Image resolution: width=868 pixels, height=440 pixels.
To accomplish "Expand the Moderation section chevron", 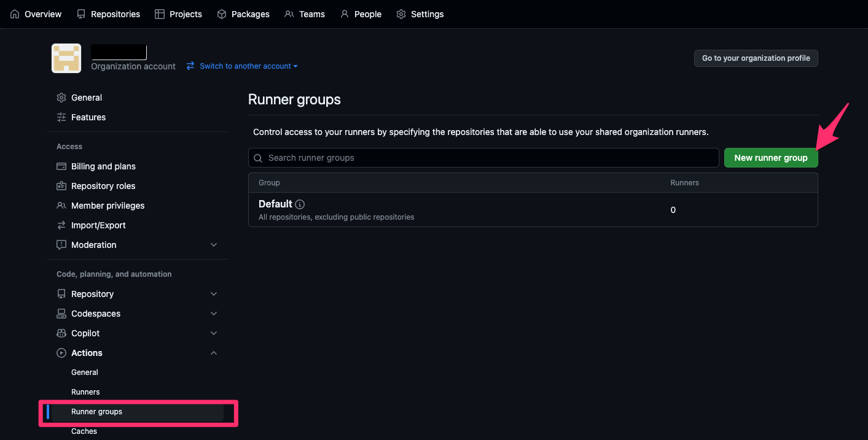I will (214, 245).
